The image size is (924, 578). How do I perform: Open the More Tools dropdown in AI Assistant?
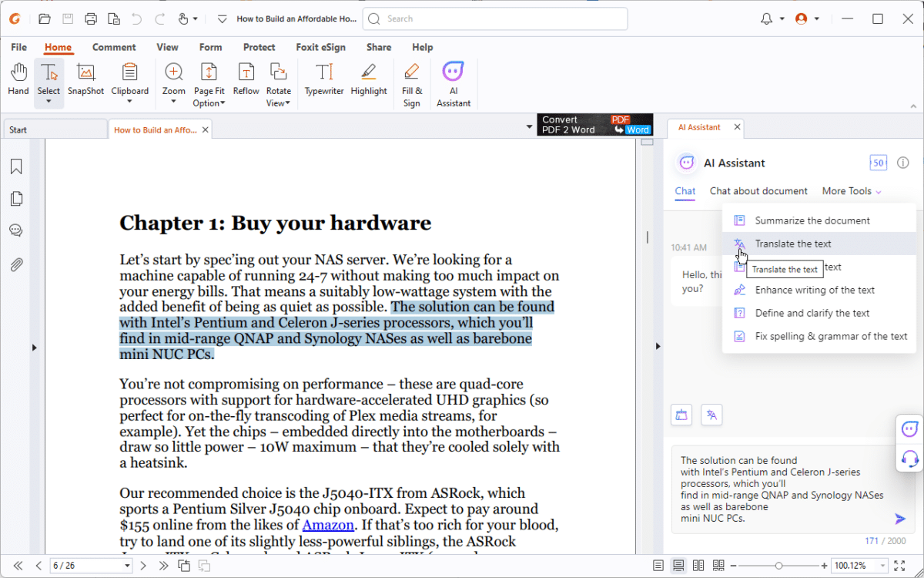pos(851,190)
